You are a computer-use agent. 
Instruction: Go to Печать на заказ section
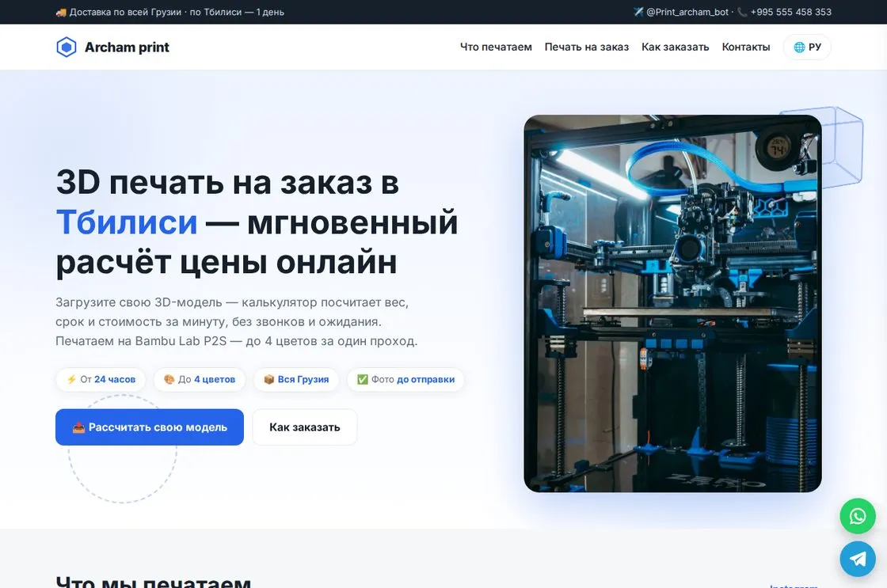[587, 47]
